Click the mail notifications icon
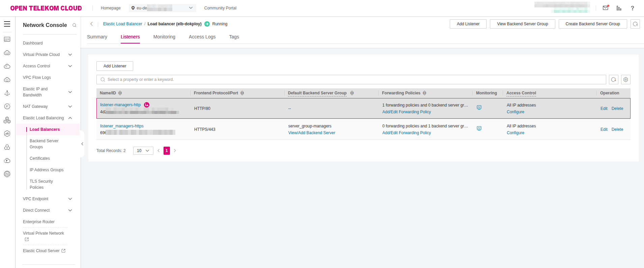This screenshot has height=268, width=644. coord(606,8)
